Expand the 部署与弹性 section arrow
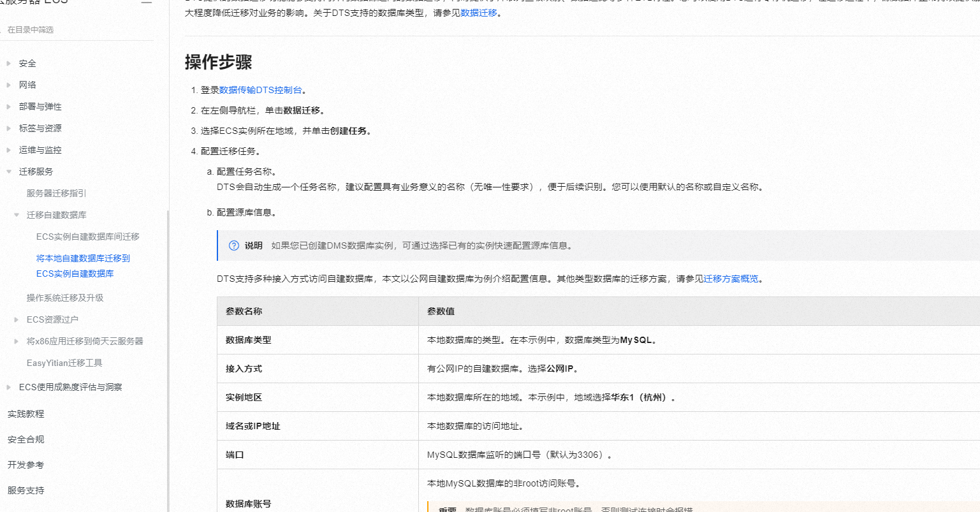 pos(8,106)
